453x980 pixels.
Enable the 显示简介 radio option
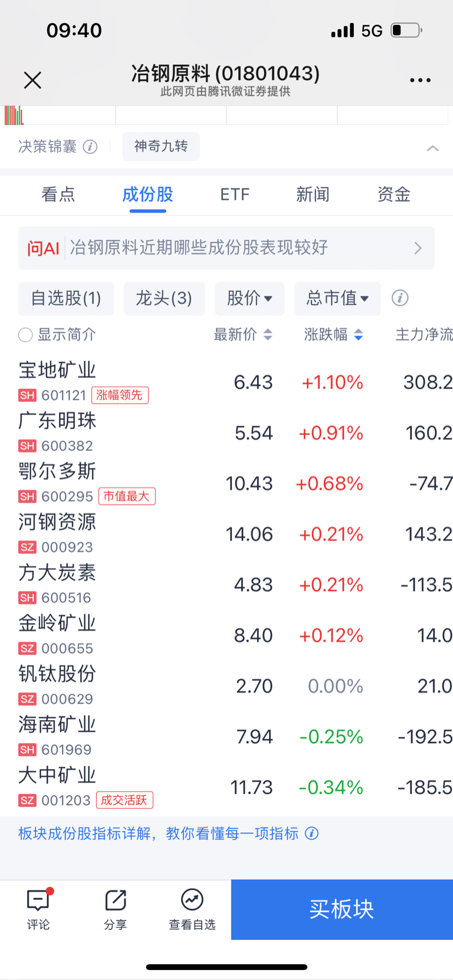[25, 335]
